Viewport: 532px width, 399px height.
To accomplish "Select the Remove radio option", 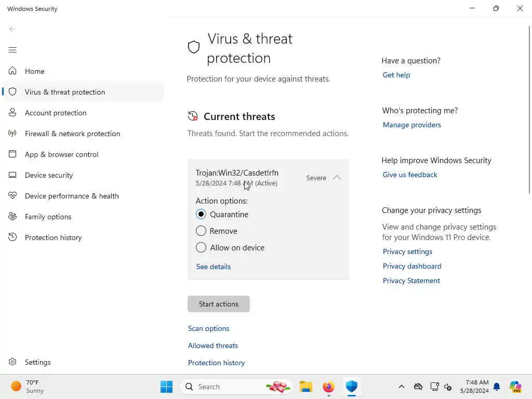I will click(x=201, y=231).
